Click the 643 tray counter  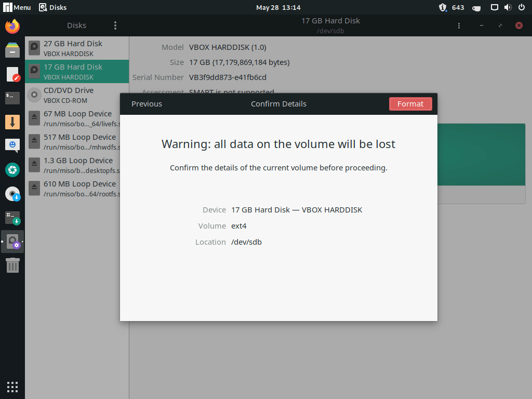click(x=458, y=7)
